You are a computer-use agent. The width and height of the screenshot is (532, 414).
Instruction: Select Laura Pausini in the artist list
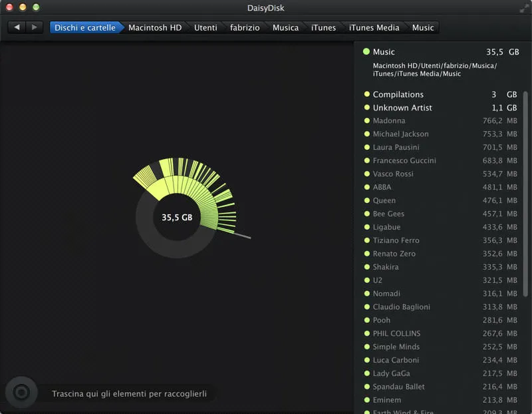397,147
